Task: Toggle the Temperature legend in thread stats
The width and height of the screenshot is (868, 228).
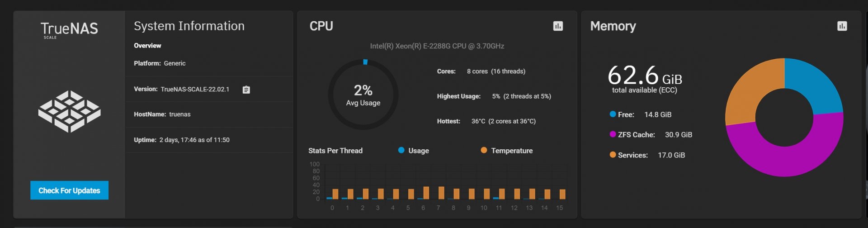Action: [x=507, y=151]
